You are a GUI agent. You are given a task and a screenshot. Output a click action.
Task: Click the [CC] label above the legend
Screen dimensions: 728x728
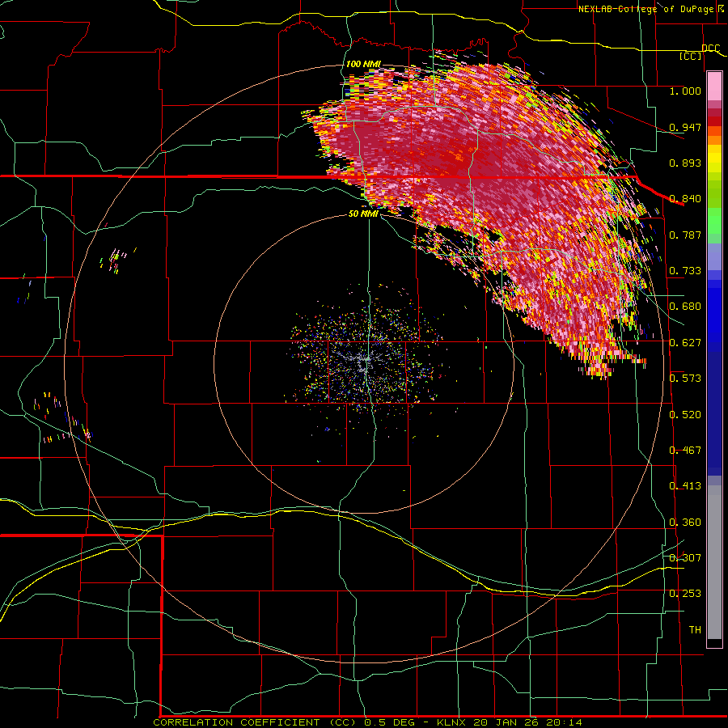tap(691, 56)
